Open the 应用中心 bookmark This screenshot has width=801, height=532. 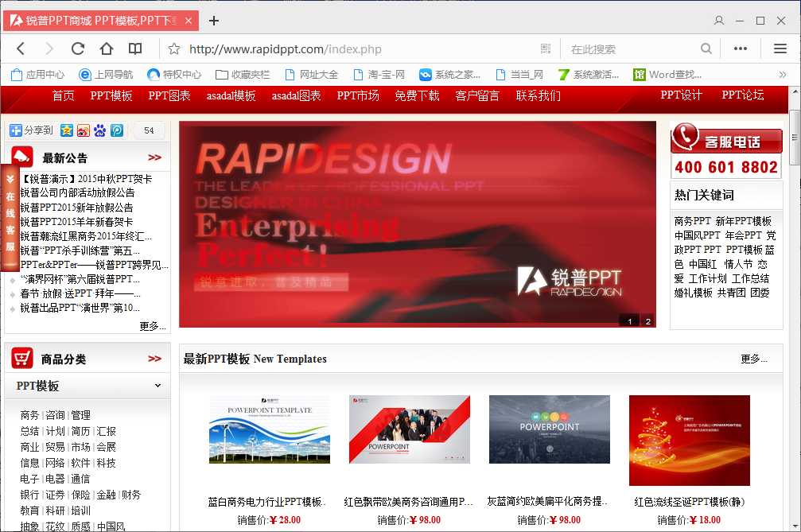(x=38, y=75)
